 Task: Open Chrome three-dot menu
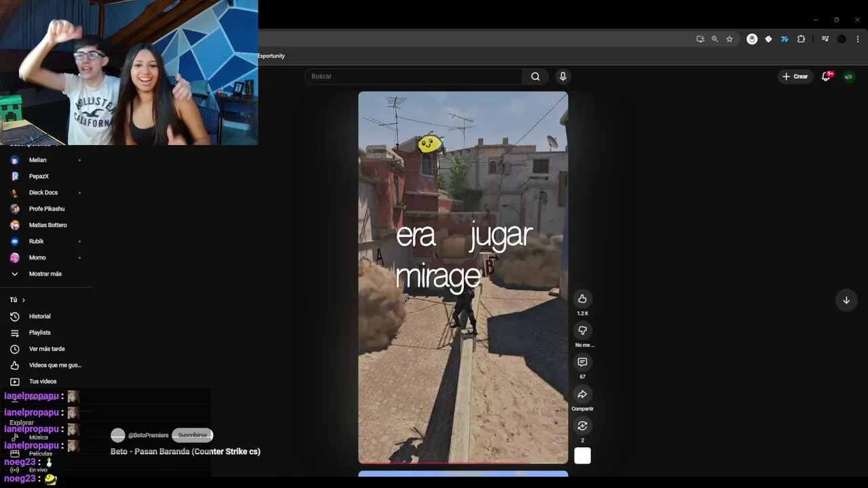coord(858,39)
